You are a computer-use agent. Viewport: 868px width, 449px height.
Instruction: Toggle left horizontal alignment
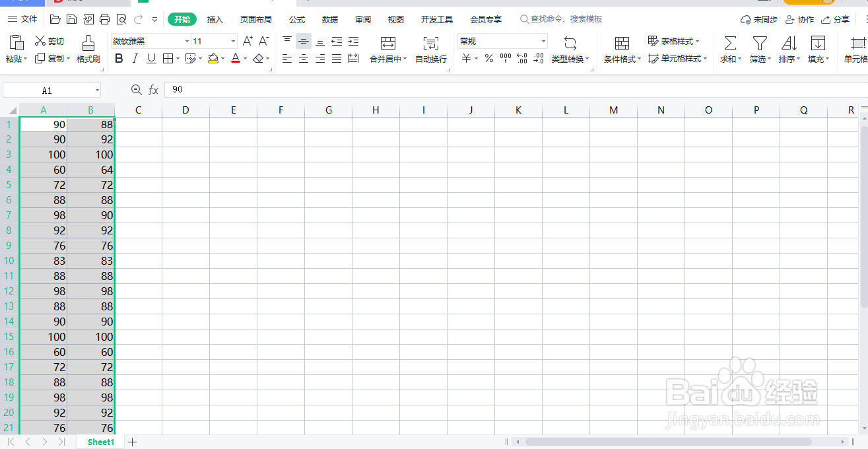287,59
